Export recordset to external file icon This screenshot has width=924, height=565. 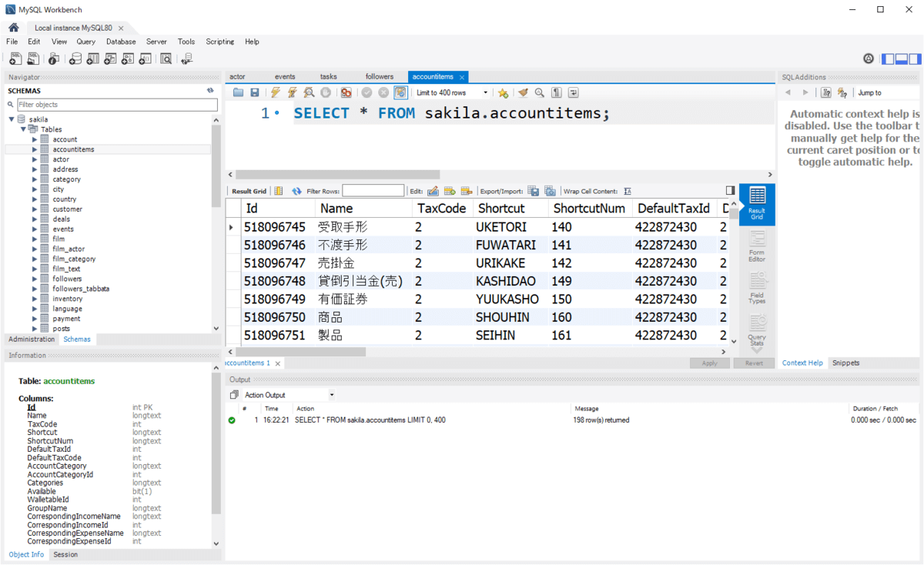pyautogui.click(x=533, y=191)
